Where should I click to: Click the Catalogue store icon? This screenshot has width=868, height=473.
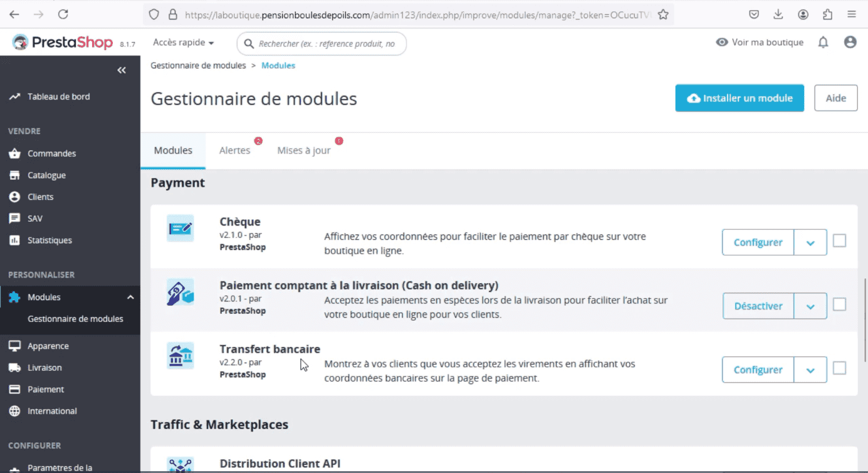(x=14, y=175)
